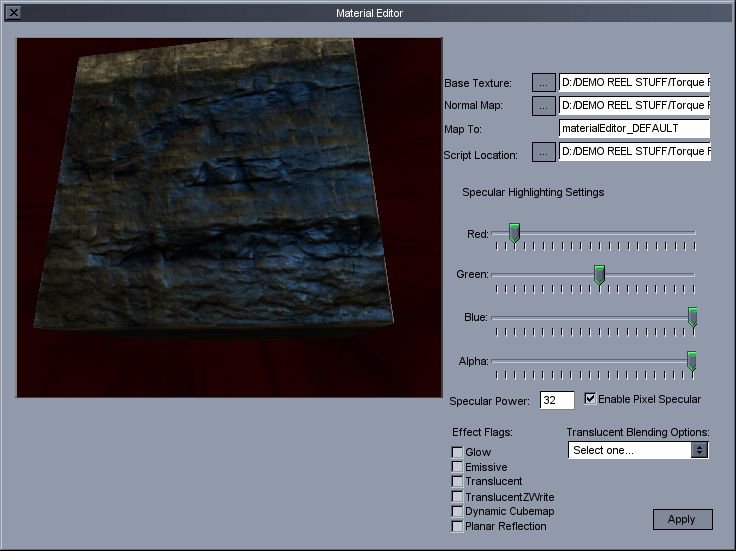
Task: Check the Planar Reflection option
Action: [457, 526]
